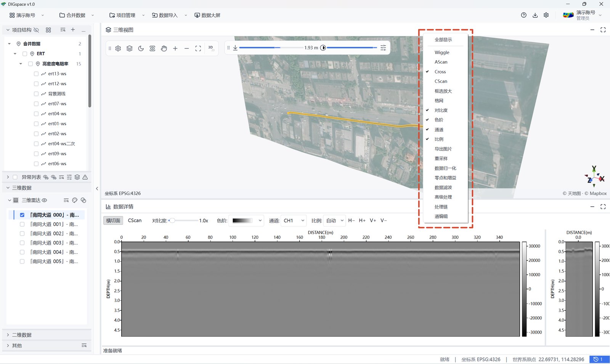Check the ert13-ws checkbox
Screen dimensions: 610x364
(36, 74)
